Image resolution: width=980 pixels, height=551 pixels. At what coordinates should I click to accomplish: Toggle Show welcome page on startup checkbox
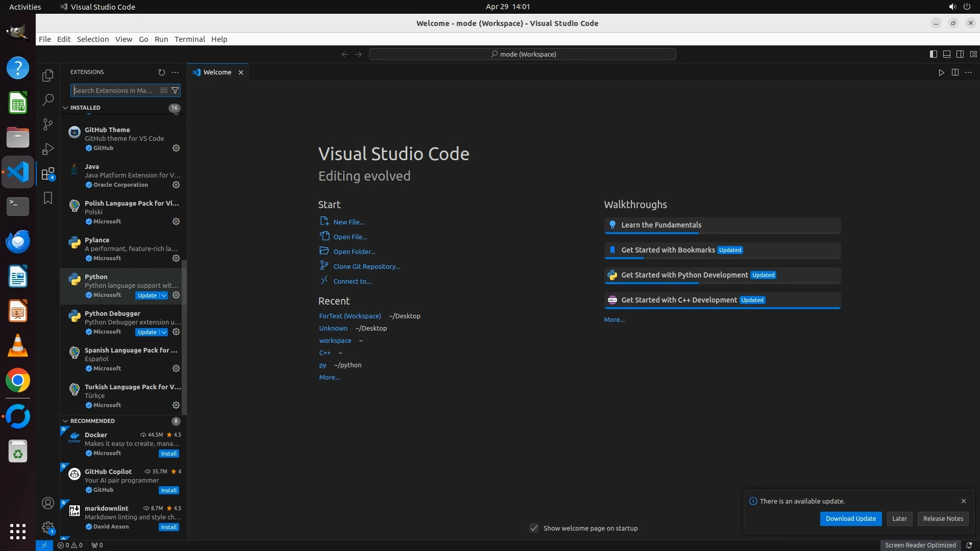534,528
